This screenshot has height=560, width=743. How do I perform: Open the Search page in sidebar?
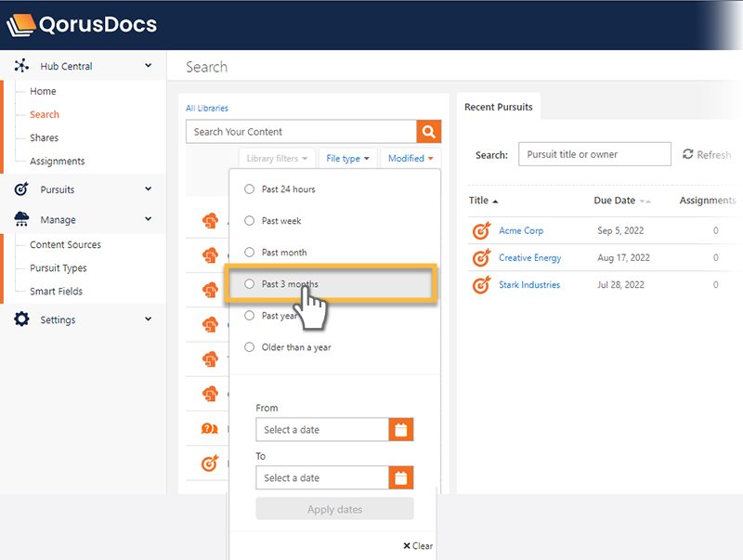(45, 114)
